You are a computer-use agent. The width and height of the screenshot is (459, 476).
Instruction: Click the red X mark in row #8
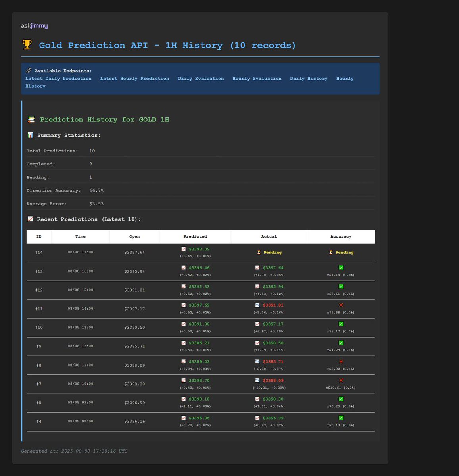pos(341,361)
